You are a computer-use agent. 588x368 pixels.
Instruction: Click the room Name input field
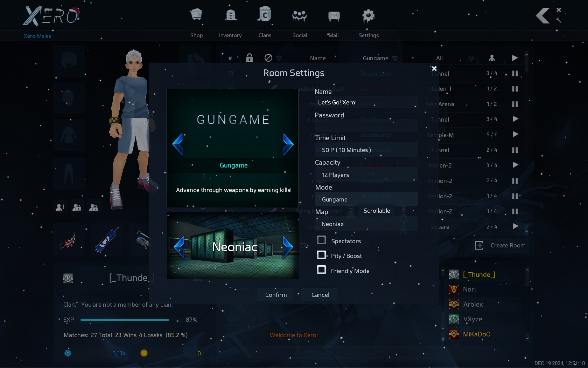[x=366, y=102]
